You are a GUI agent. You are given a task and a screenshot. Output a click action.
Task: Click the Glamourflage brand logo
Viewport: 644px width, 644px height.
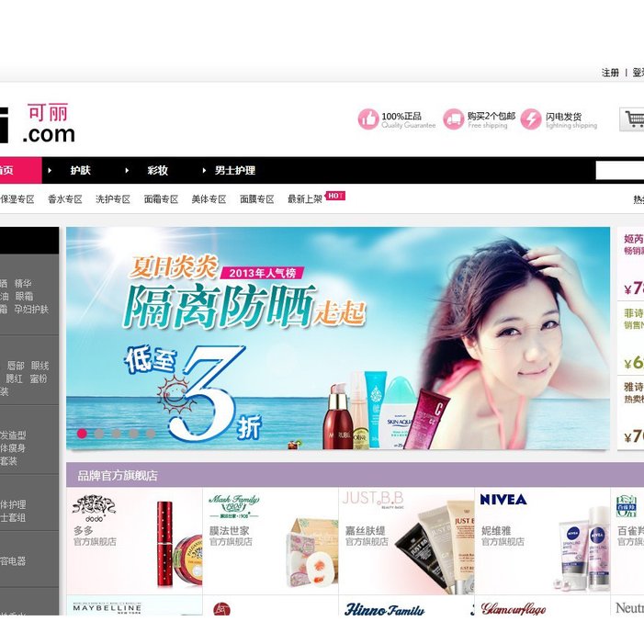click(x=513, y=609)
